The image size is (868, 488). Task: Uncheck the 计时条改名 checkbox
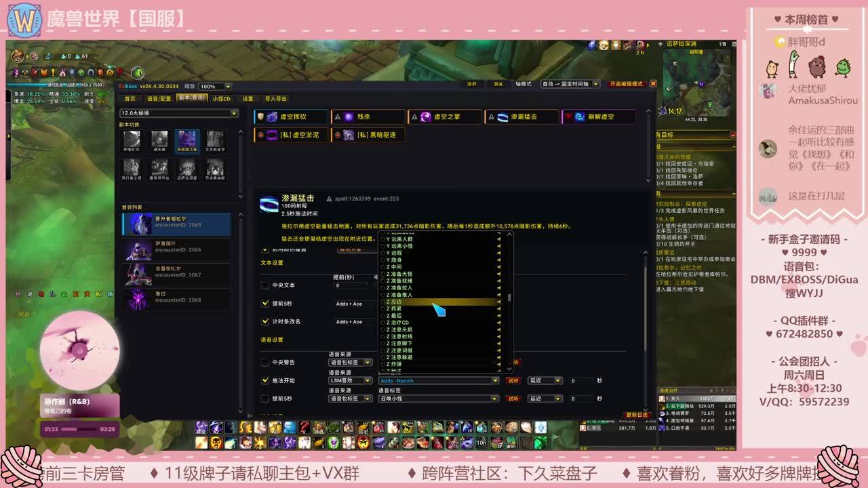click(265, 322)
